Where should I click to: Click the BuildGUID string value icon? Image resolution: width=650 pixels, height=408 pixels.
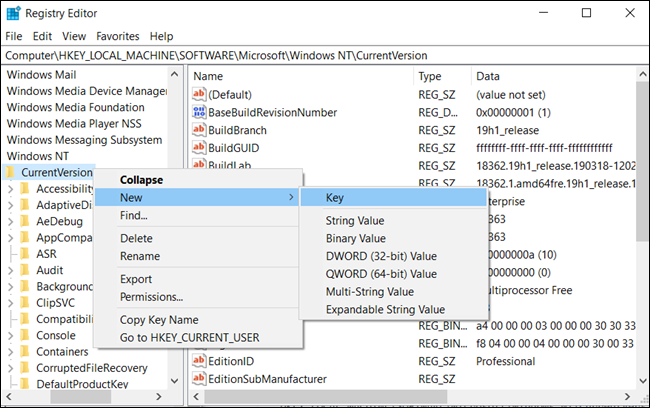(199, 148)
